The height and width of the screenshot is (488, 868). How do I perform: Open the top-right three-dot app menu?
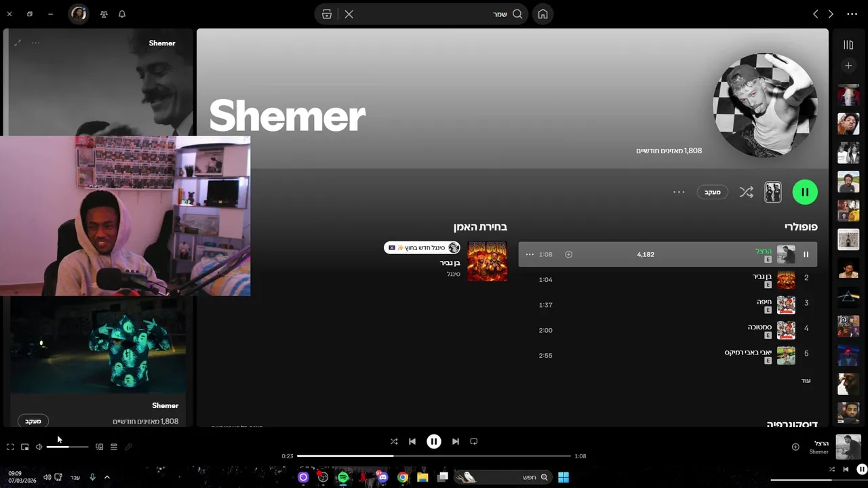(x=852, y=14)
